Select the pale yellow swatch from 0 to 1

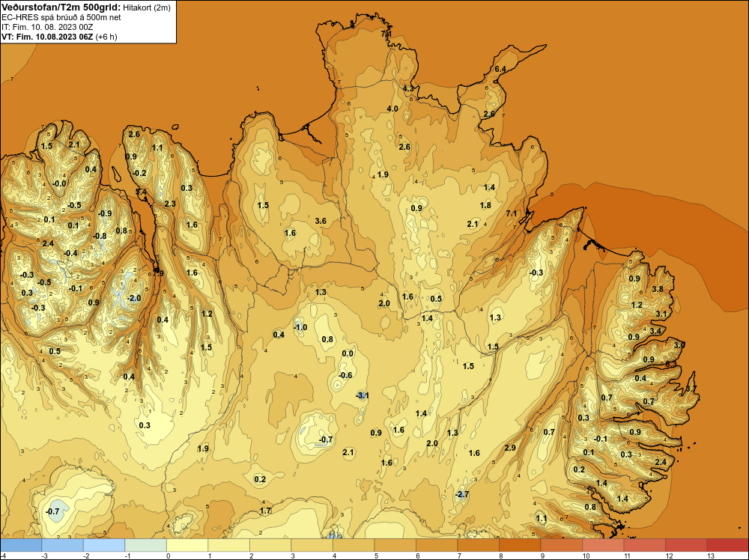(x=187, y=545)
